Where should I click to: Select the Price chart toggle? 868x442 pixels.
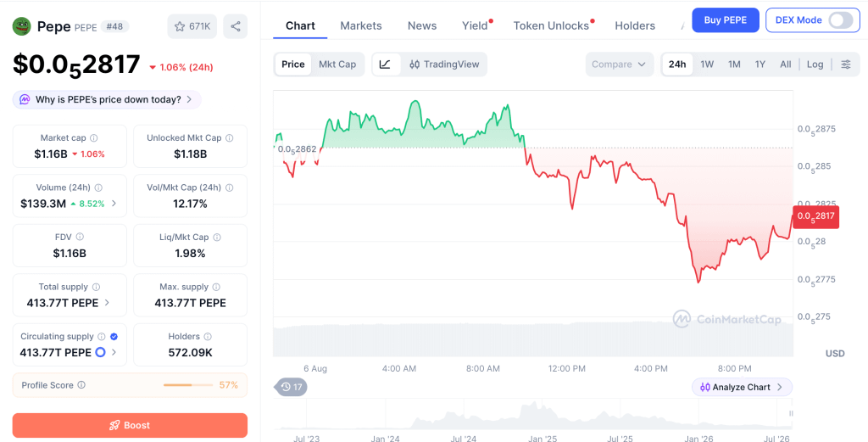pyautogui.click(x=292, y=64)
